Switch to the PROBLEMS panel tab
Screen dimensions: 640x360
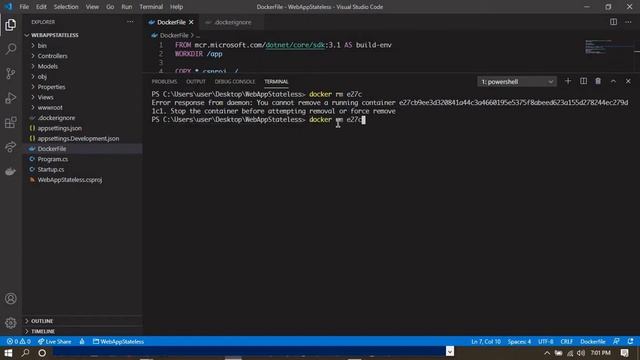coord(164,82)
